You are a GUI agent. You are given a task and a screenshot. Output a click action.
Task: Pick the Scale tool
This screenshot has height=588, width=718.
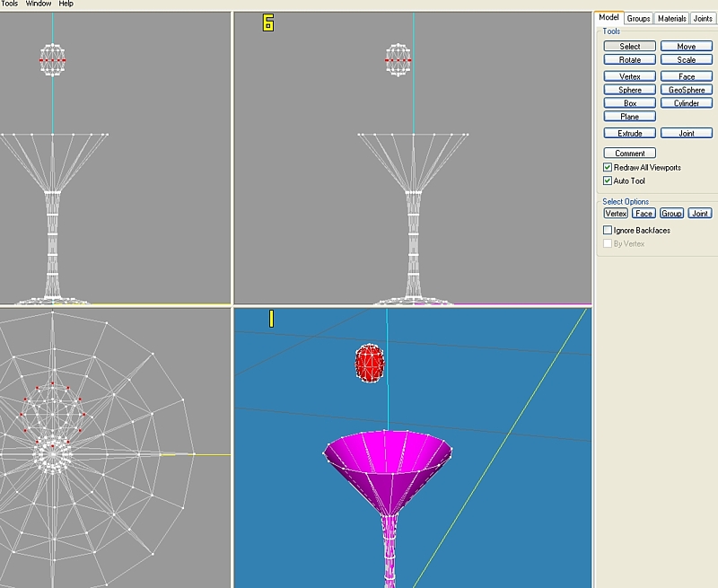[x=686, y=60]
